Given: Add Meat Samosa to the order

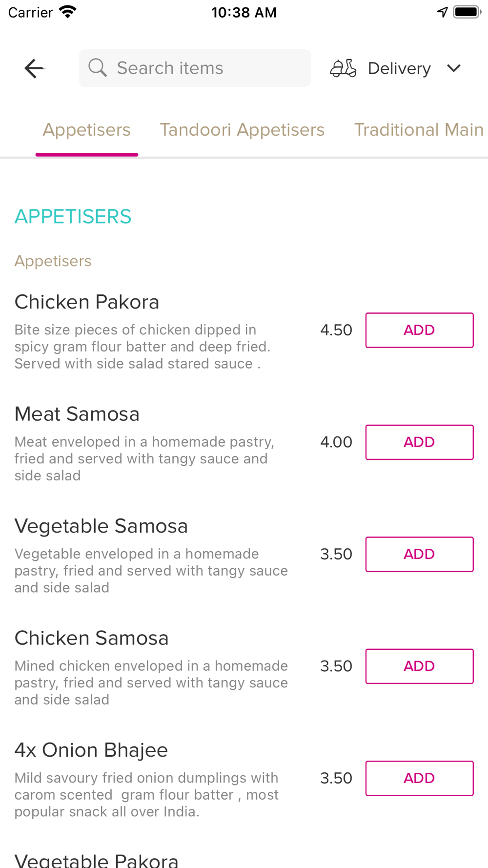Looking at the screenshot, I should pyautogui.click(x=420, y=442).
